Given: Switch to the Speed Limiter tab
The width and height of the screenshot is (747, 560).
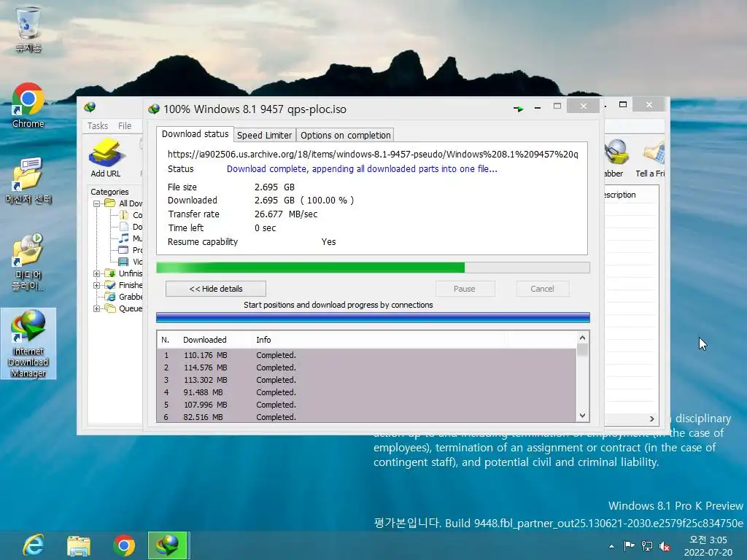Looking at the screenshot, I should (264, 135).
